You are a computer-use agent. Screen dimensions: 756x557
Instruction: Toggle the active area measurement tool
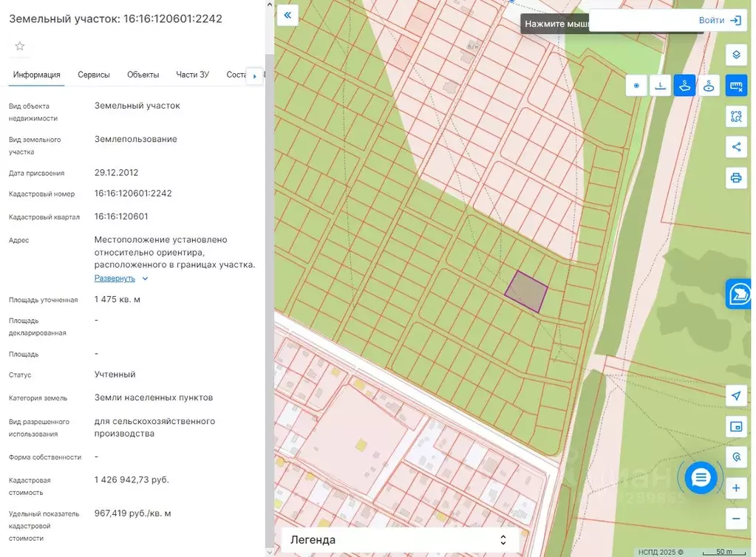[684, 86]
